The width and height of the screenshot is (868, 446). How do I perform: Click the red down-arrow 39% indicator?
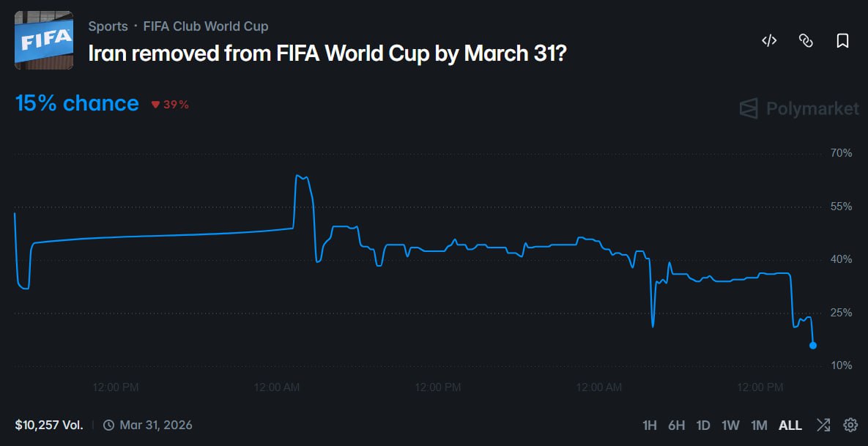point(170,105)
